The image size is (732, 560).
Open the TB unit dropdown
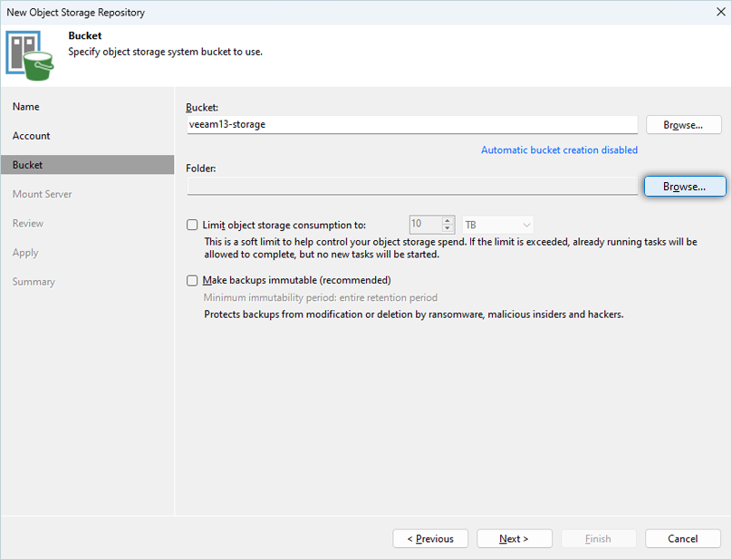(x=497, y=225)
